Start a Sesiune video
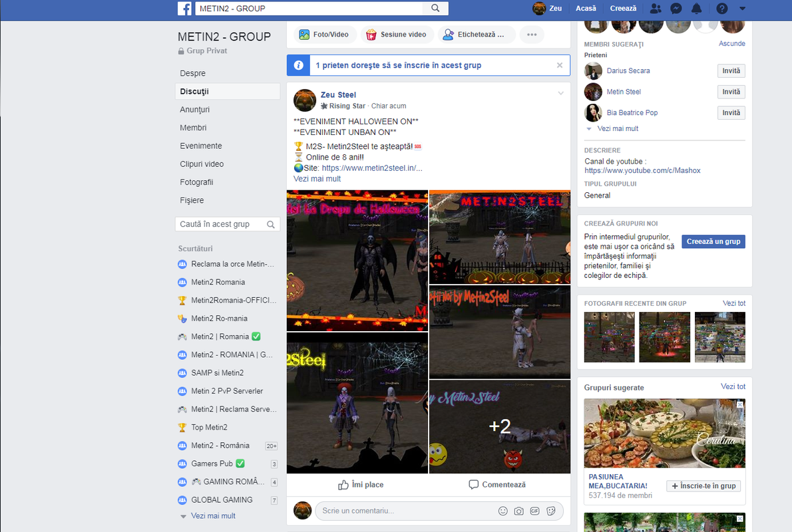The height and width of the screenshot is (532, 792). 397,35
